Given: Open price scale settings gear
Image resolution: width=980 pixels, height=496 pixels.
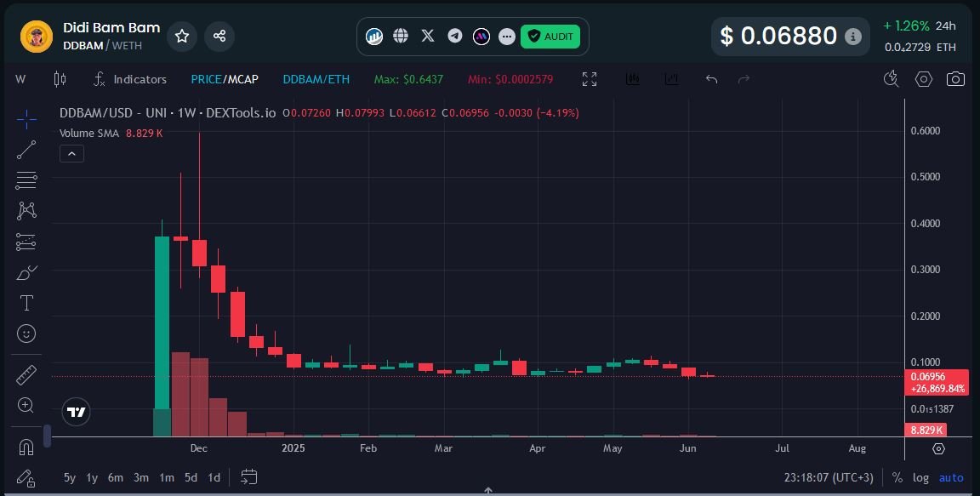Looking at the screenshot, I should pyautogui.click(x=938, y=448).
